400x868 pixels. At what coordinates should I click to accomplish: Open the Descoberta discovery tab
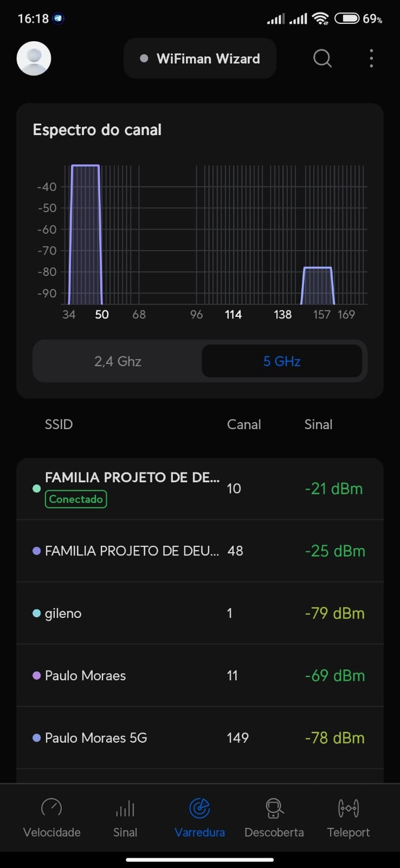point(274,818)
